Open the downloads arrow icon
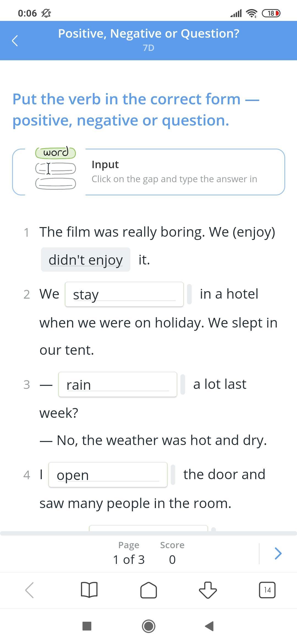 click(208, 590)
